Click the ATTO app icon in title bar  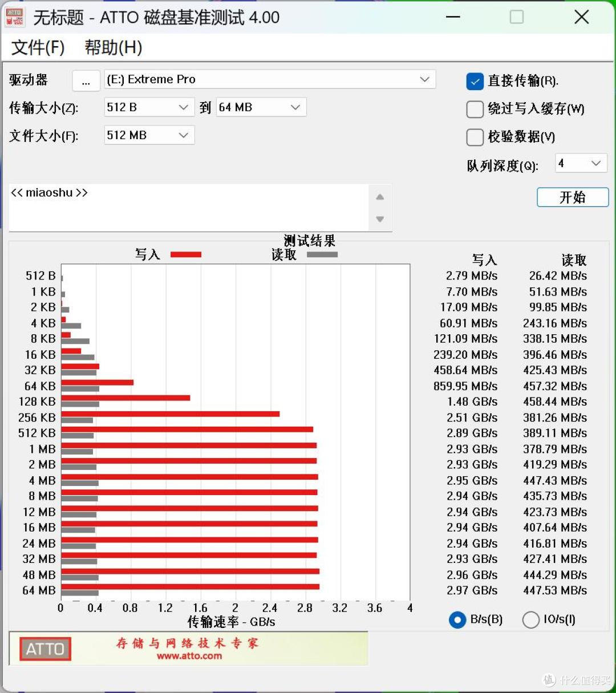(14, 17)
